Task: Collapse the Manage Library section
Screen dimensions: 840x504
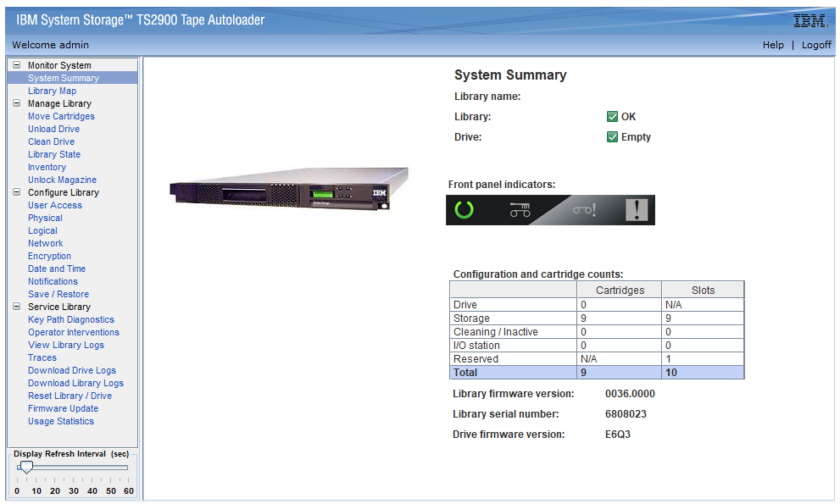Action: tap(17, 102)
